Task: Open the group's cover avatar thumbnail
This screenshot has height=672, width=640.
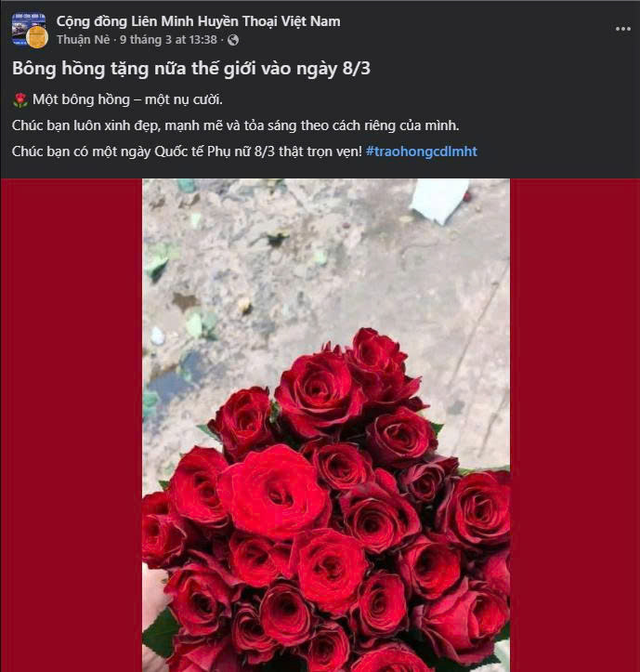Action: click(x=25, y=24)
